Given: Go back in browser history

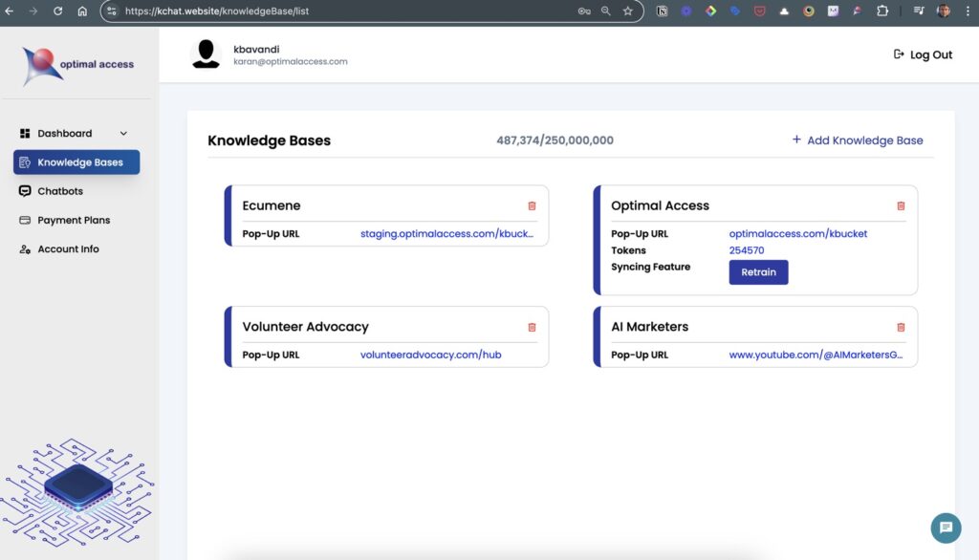Looking at the screenshot, I should click(10, 11).
